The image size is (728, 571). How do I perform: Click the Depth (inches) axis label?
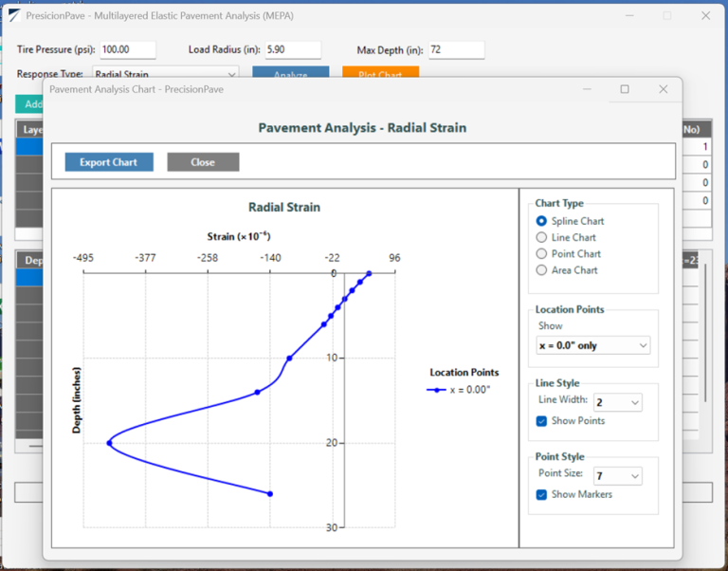[77, 400]
